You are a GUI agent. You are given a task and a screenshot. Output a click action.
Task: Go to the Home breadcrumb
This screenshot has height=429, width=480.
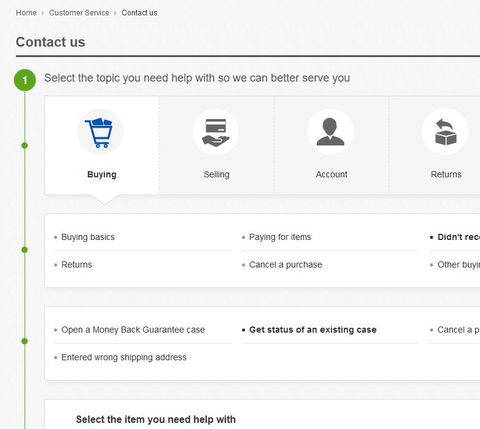pyautogui.click(x=26, y=13)
